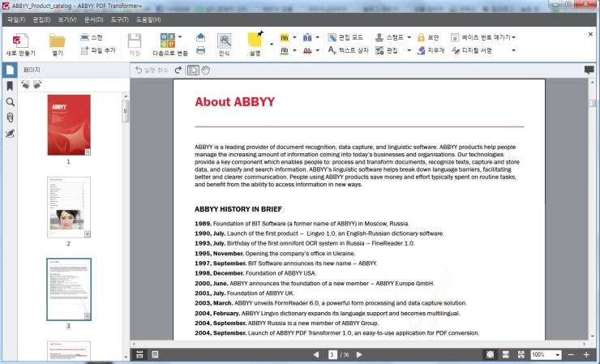
Task: Zoom out with the minus button
Action: (x=571, y=355)
